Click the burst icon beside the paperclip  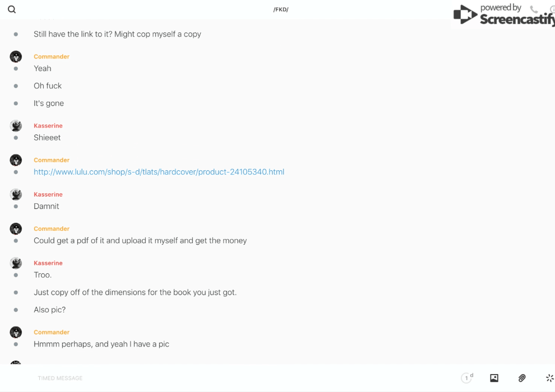click(549, 378)
